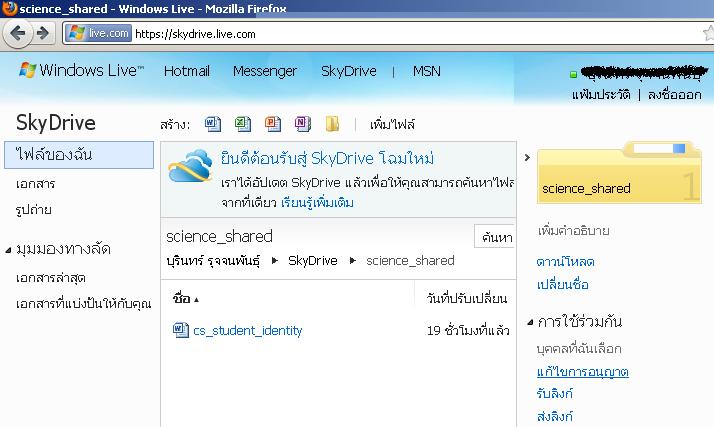This screenshot has height=427, width=714.
Task: Click the ค้นหา search box
Action: [494, 237]
